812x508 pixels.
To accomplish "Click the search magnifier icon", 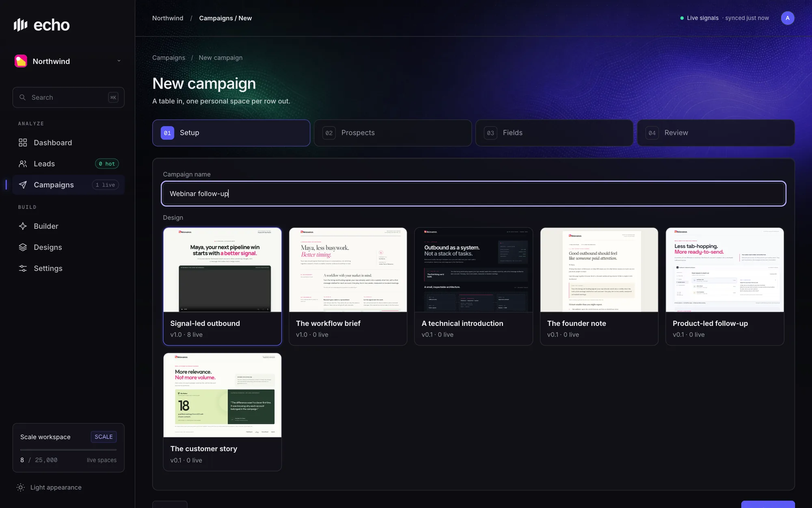I will (23, 98).
